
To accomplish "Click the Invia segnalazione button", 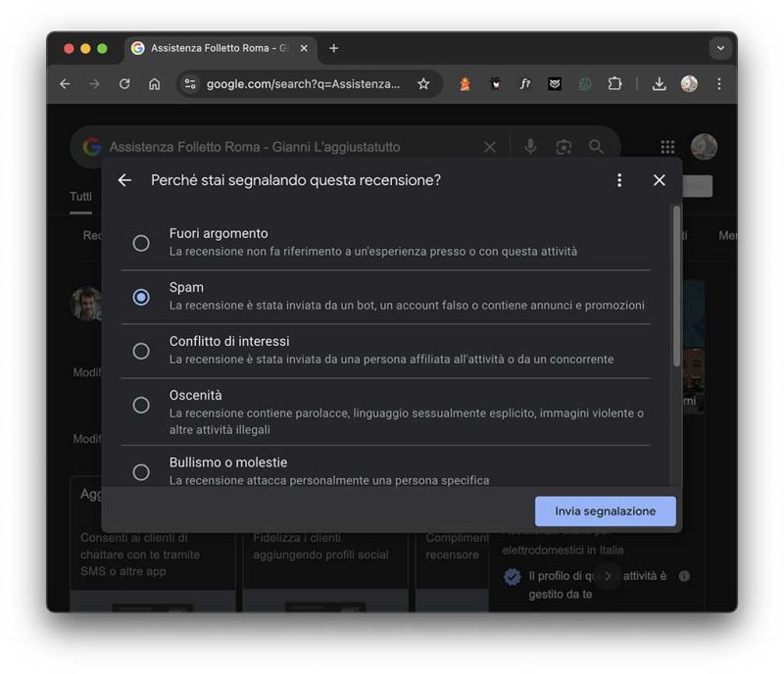I will (x=605, y=511).
